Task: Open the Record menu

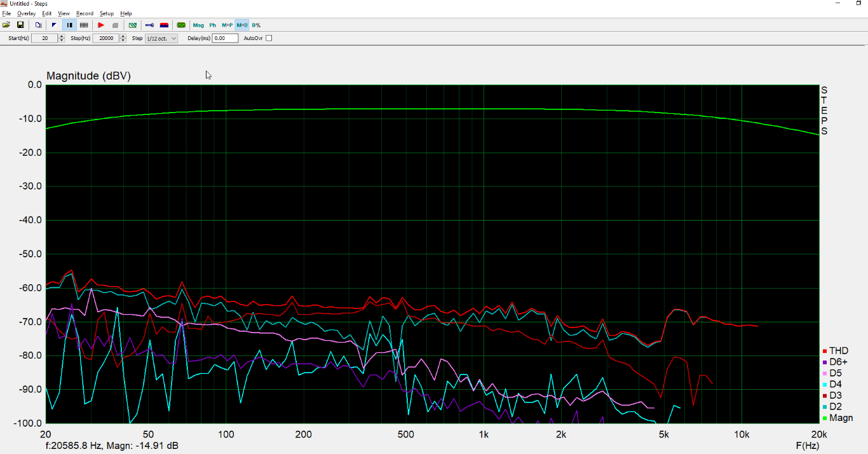Action: tap(85, 13)
